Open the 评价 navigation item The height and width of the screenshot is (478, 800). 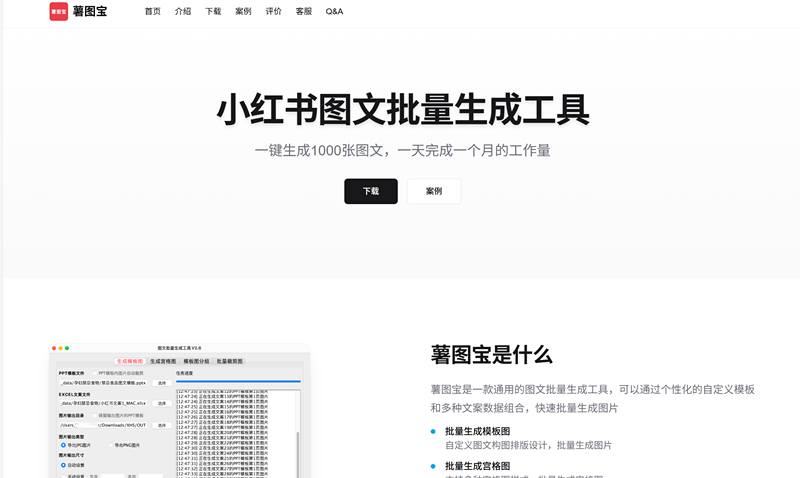[273, 11]
